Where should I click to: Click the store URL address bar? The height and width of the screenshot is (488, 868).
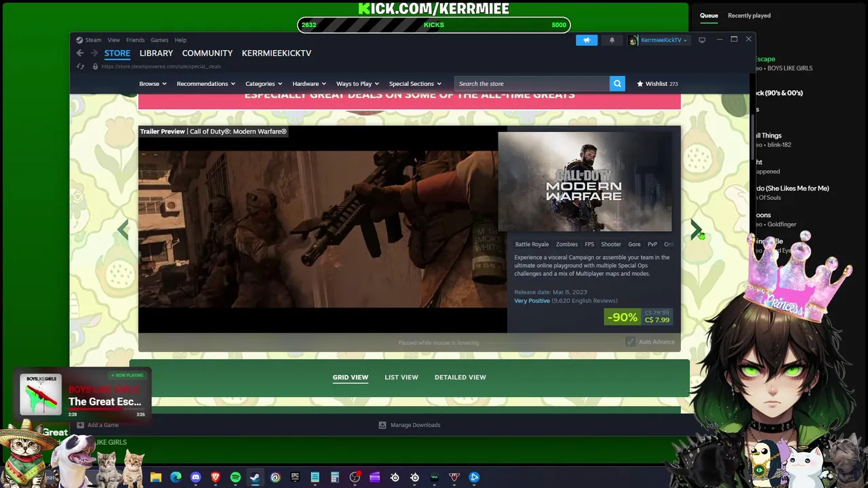pyautogui.click(x=161, y=66)
